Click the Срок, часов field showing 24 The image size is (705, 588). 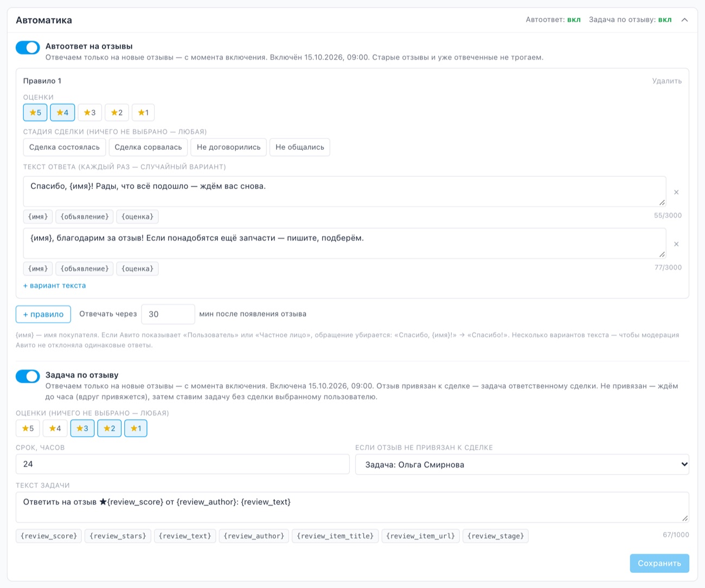click(183, 464)
